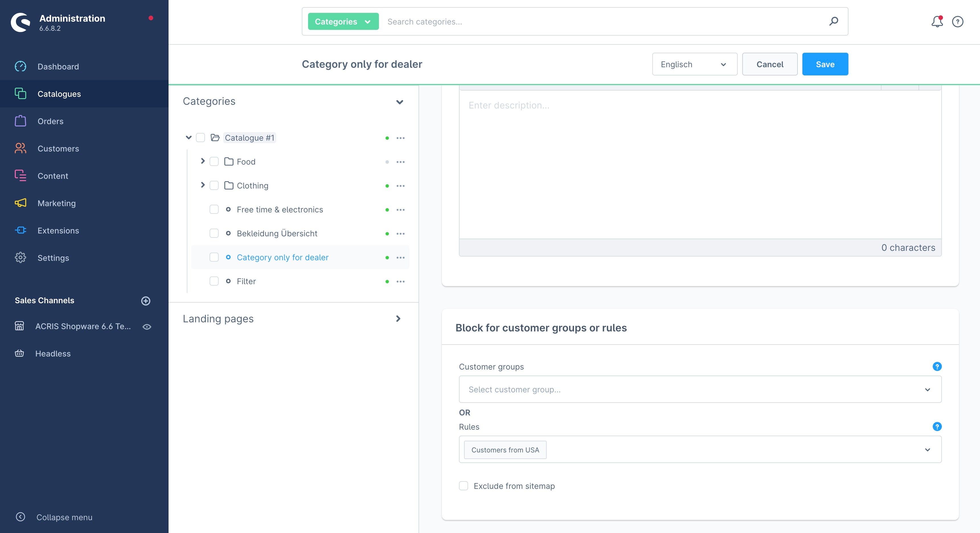Click the Catalogues sidebar icon
The image size is (980, 533).
(x=20, y=94)
